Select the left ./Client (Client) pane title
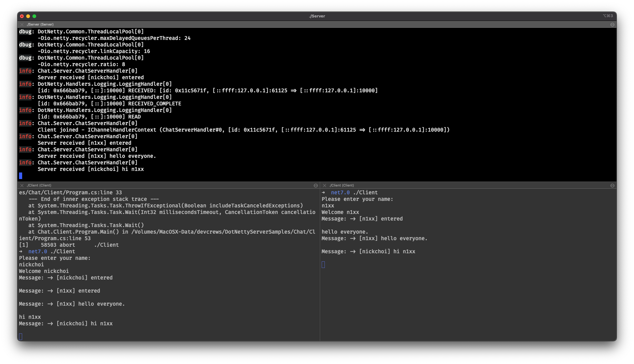Screen dimensions: 634x364 click(39, 185)
